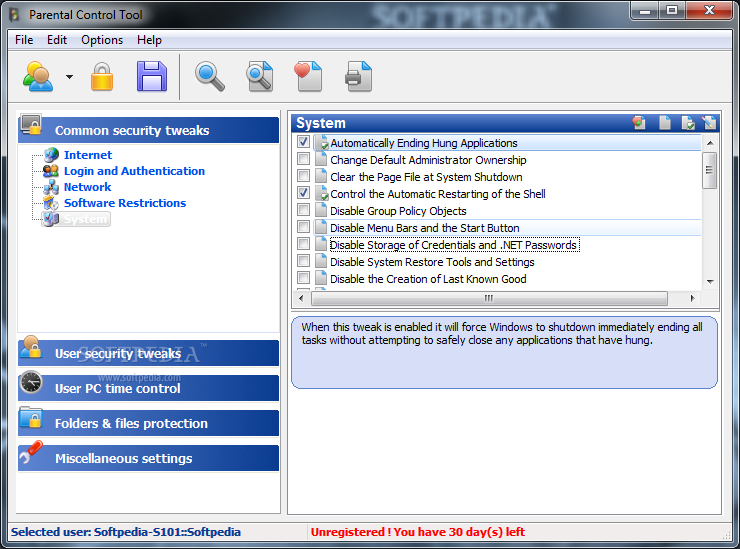Toggle Disable System Restore Tools and Settings checkbox
740x549 pixels.
(x=303, y=261)
